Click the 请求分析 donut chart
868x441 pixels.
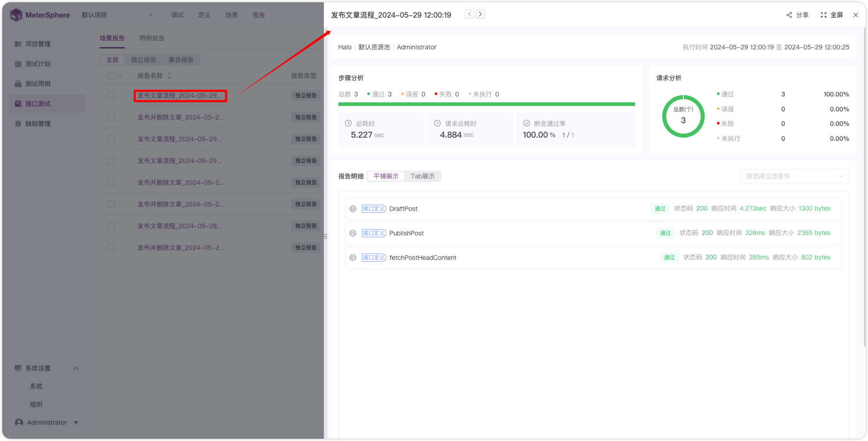(683, 116)
